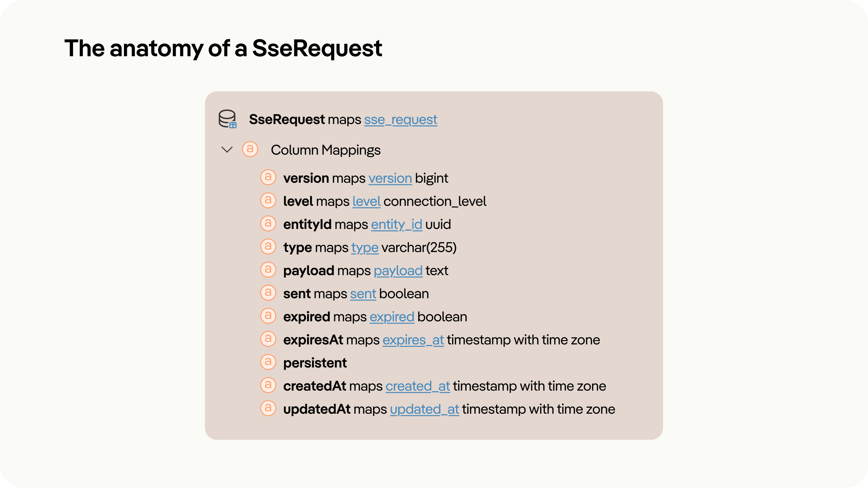Click the icon beside the entityId mapping
Image resolution: width=868 pixels, height=488 pixels.
pyautogui.click(x=268, y=224)
